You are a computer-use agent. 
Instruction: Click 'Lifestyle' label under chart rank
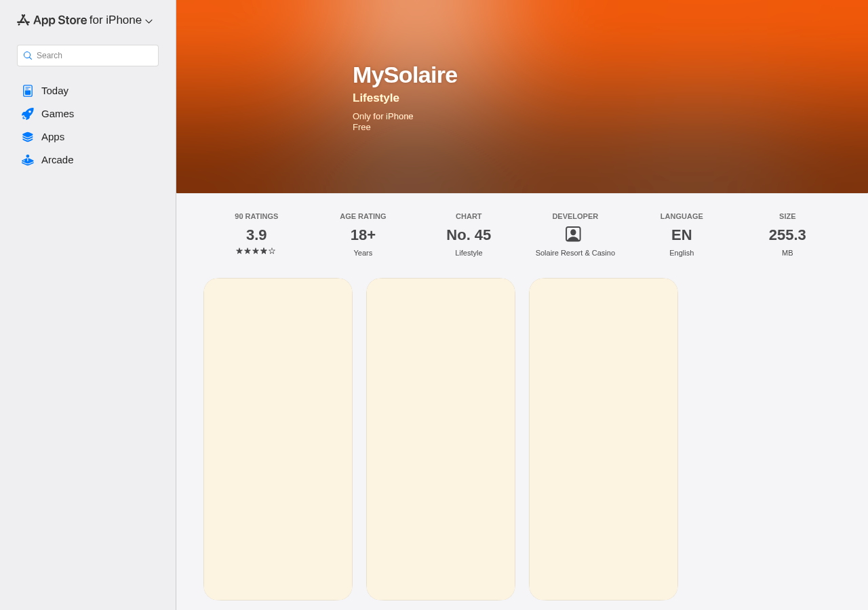click(469, 253)
